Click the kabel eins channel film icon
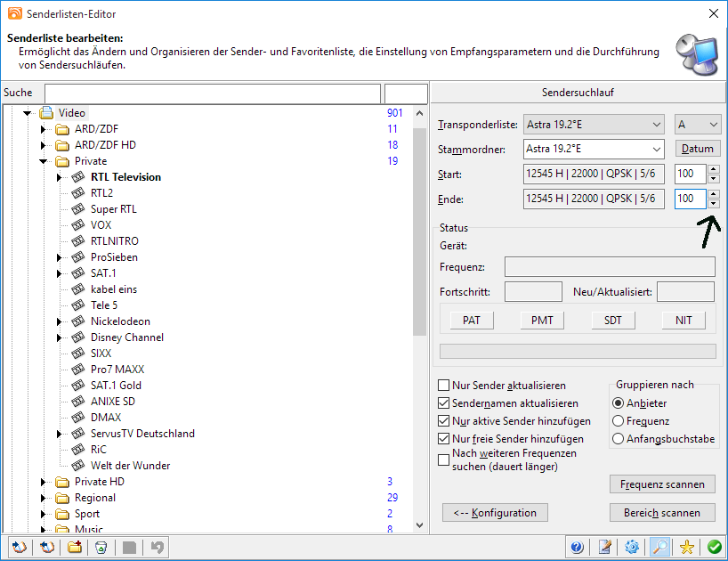Image resolution: width=728 pixels, height=561 pixels. tap(78, 289)
